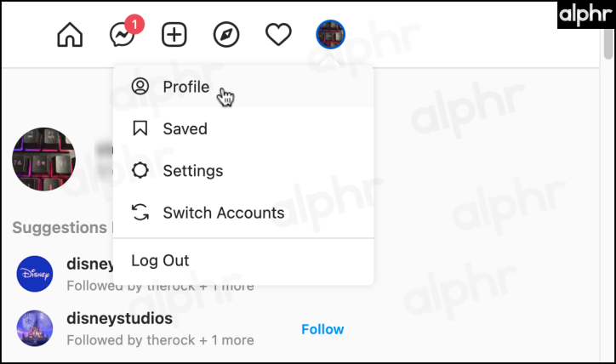View activity feed heart icon

(x=278, y=35)
